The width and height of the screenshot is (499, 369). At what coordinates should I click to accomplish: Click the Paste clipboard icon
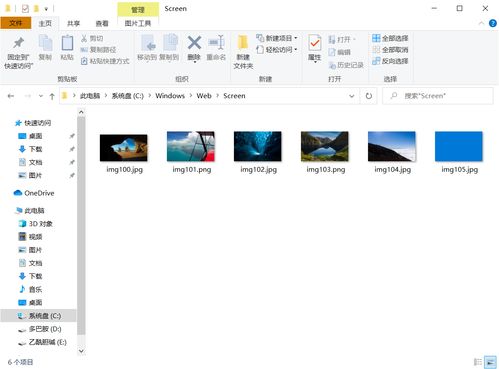67,43
